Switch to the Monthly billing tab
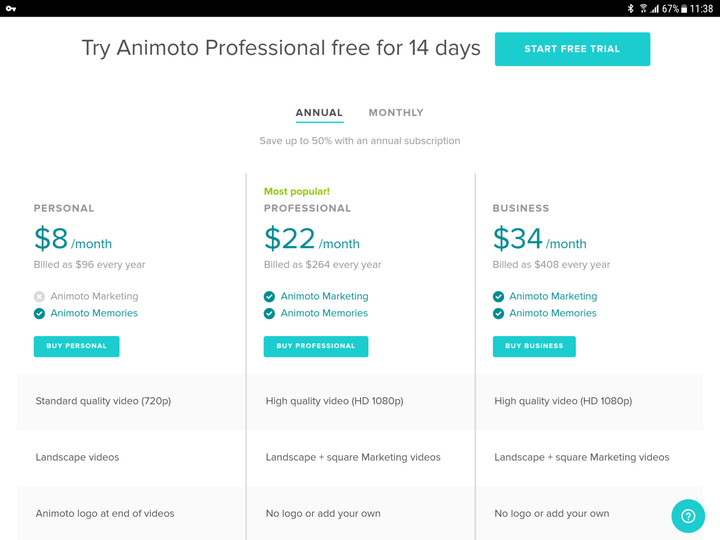 [396, 112]
